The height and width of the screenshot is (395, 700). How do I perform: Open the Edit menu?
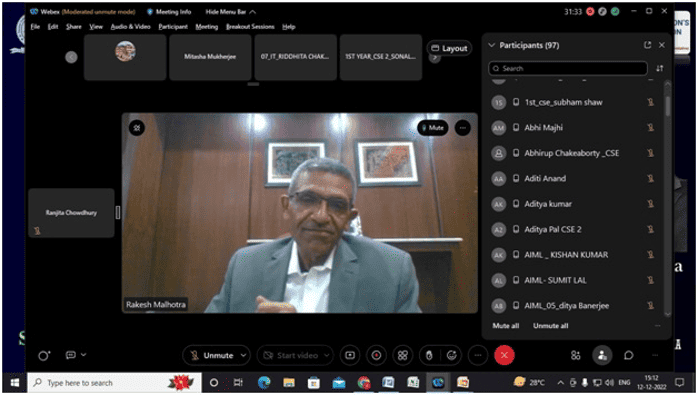click(53, 27)
